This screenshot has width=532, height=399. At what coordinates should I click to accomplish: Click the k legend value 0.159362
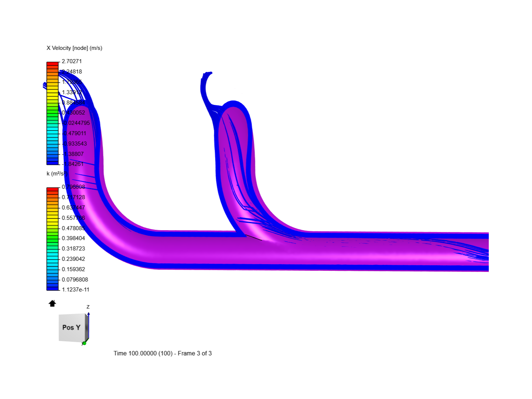[x=73, y=269]
